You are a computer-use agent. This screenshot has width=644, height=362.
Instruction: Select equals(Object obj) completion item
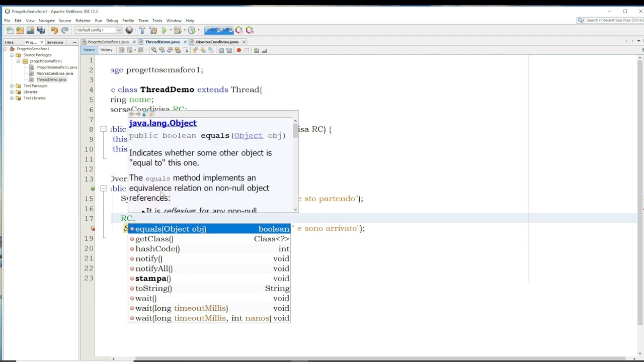(x=209, y=229)
